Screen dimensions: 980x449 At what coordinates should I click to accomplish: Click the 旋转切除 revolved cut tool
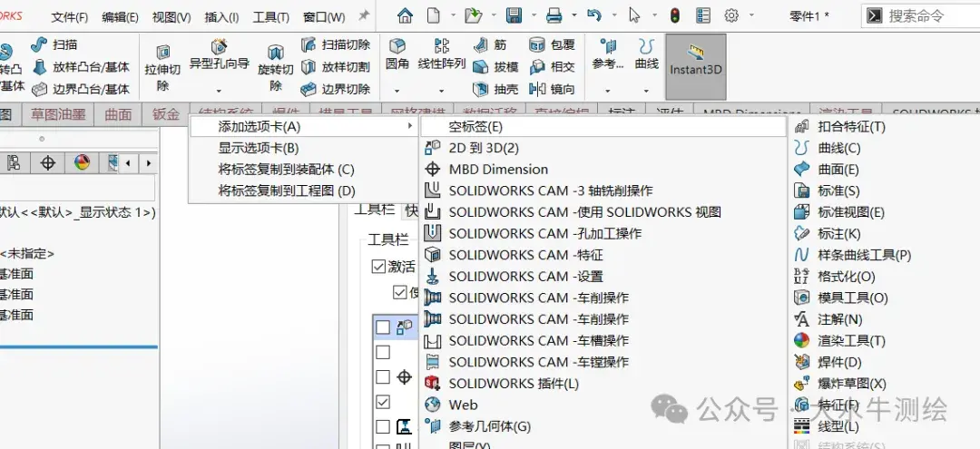pos(276,67)
